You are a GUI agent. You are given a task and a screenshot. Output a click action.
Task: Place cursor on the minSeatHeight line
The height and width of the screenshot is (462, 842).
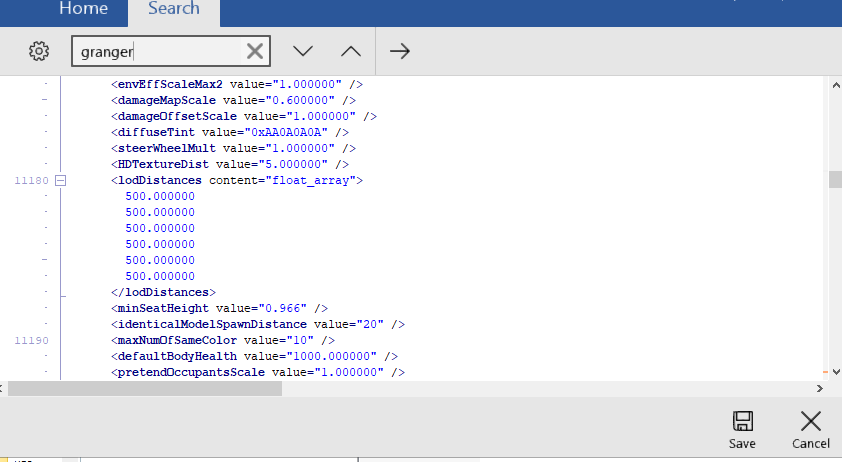point(219,308)
